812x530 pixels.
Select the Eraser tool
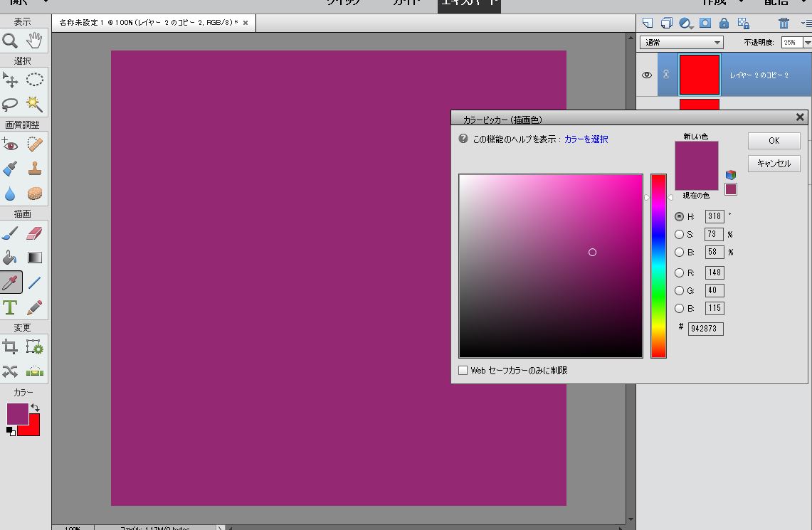(x=34, y=233)
